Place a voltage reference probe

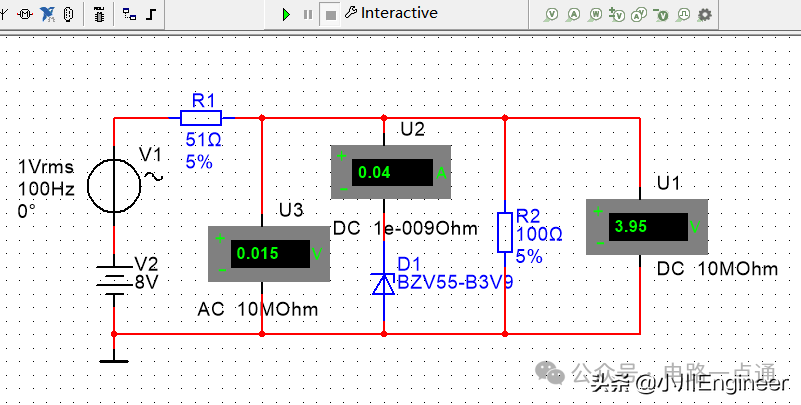[661, 14]
